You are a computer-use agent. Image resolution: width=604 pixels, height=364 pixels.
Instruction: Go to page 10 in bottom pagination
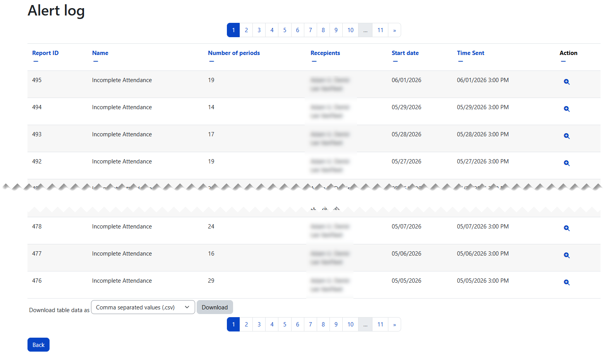tap(350, 325)
